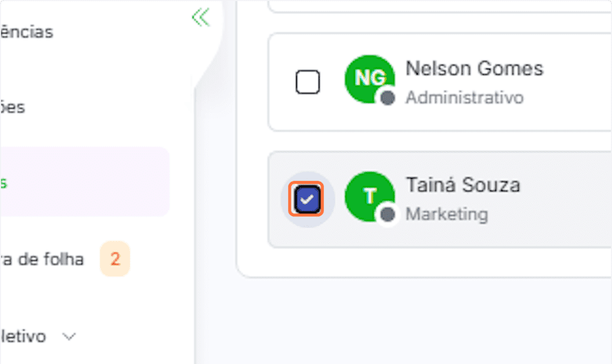Image resolution: width=612 pixels, height=364 pixels.
Task: Click the Nelson Gomes name link
Action: click(x=474, y=68)
